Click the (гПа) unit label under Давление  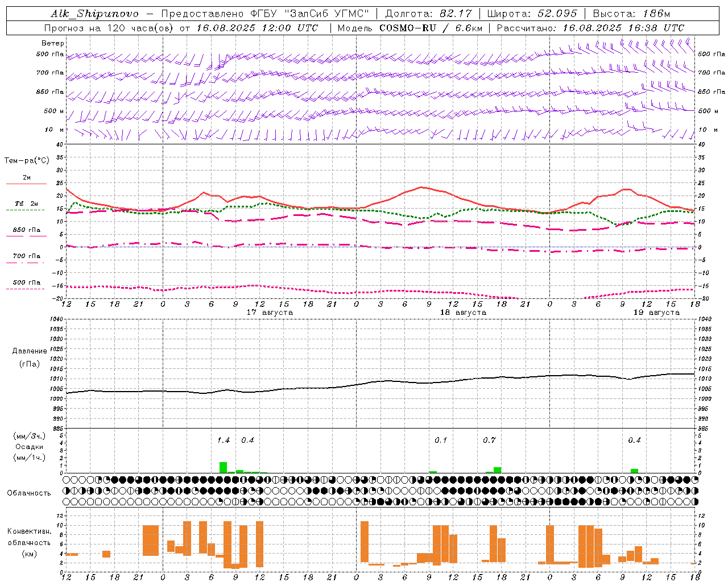point(30,364)
